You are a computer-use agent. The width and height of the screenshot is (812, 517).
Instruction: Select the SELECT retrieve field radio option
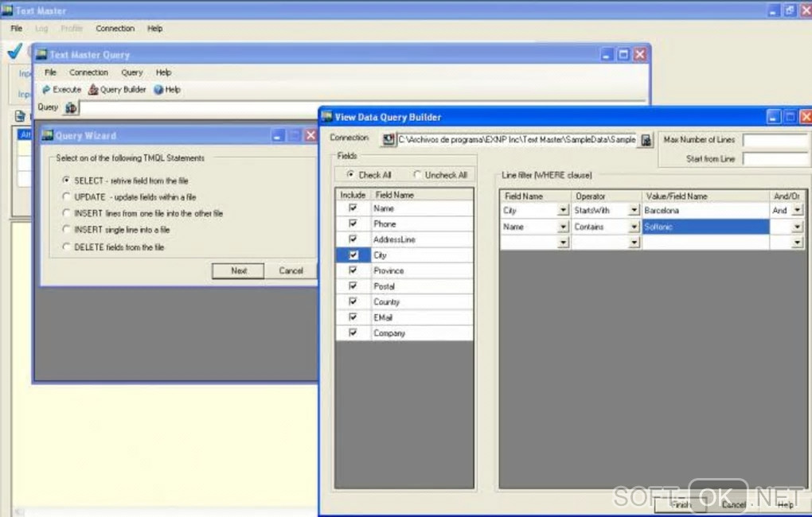66,180
